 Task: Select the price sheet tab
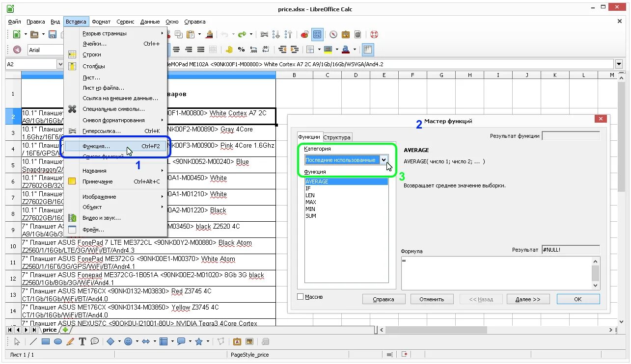pos(50,330)
